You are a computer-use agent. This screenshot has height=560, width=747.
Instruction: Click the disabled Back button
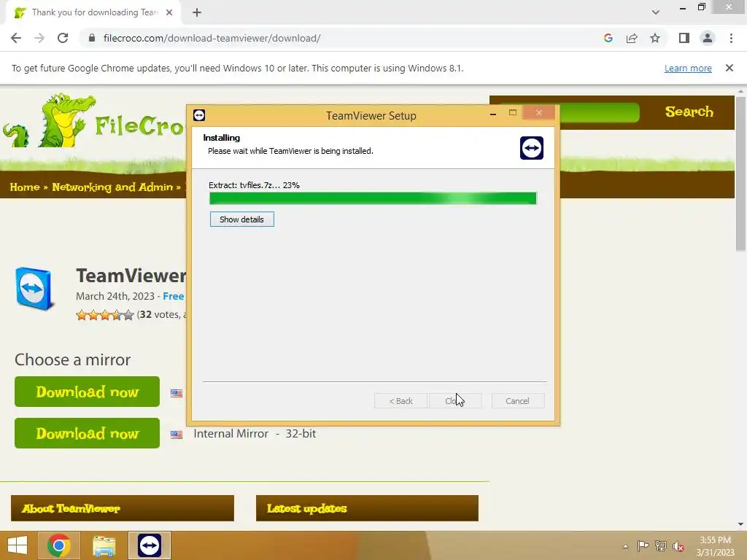pos(400,401)
